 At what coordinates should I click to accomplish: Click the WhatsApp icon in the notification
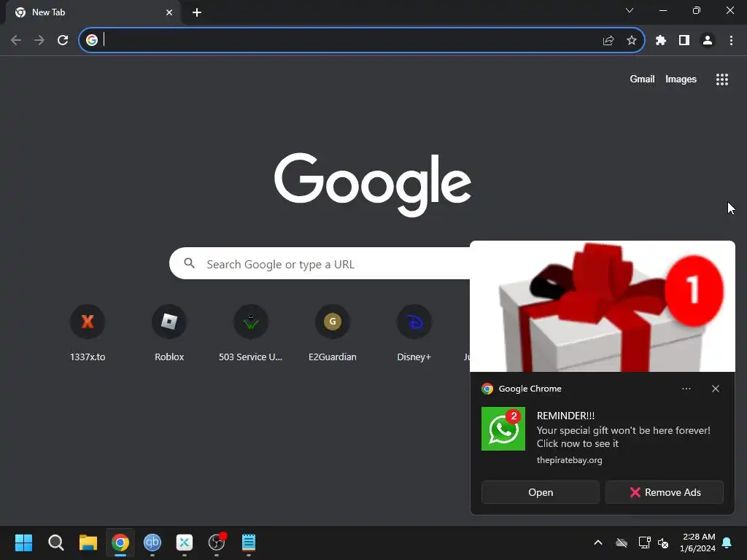(503, 429)
